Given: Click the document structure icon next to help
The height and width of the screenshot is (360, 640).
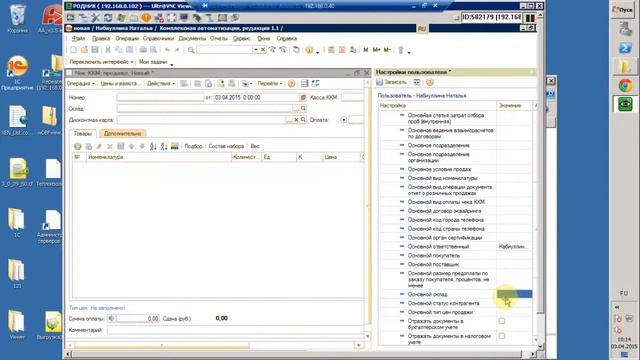Looking at the screenshot, I should 304,84.
